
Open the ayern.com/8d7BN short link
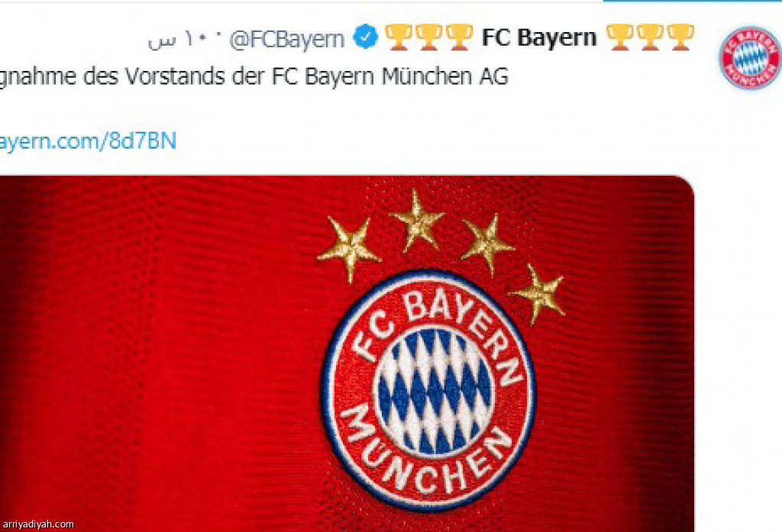tap(88, 141)
